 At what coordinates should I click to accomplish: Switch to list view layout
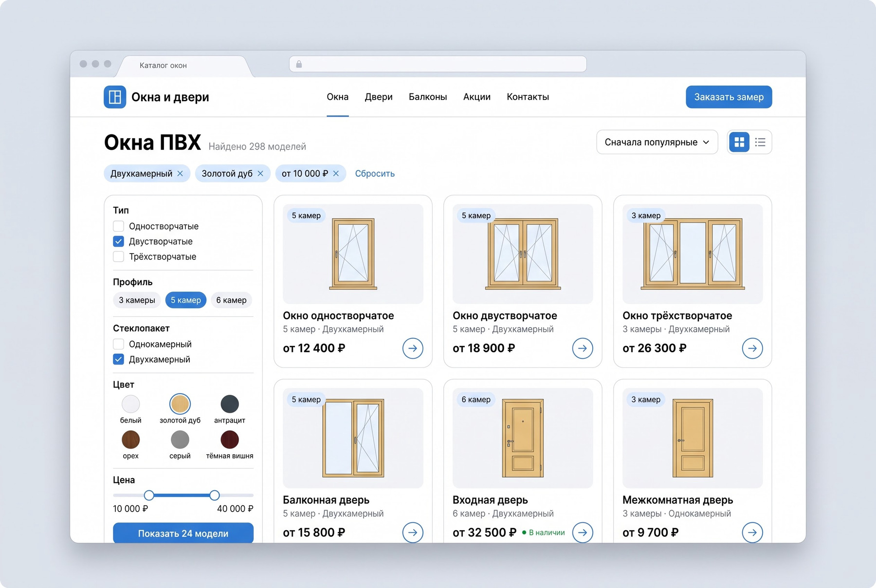(x=760, y=142)
